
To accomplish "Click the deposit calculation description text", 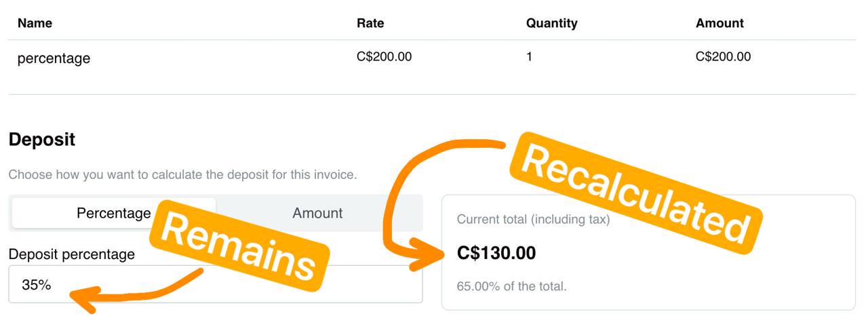I will [182, 175].
